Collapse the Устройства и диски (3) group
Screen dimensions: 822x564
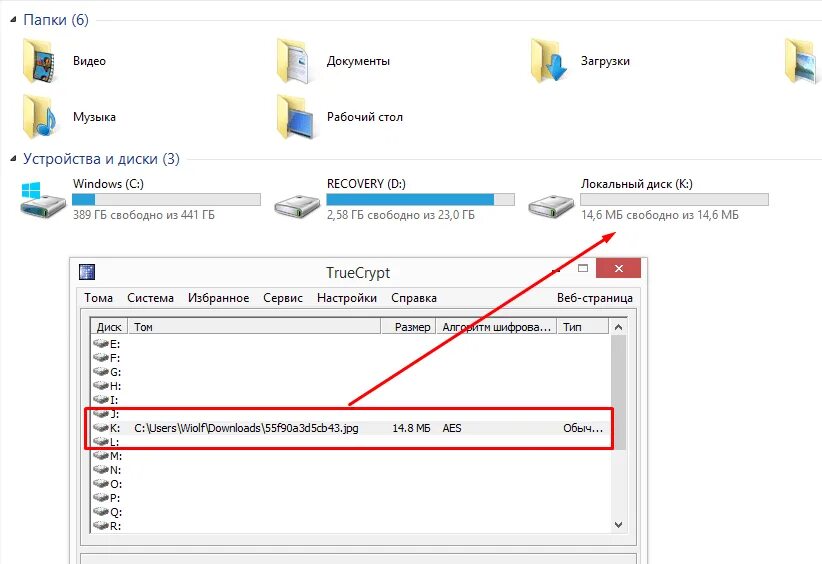(x=13, y=159)
